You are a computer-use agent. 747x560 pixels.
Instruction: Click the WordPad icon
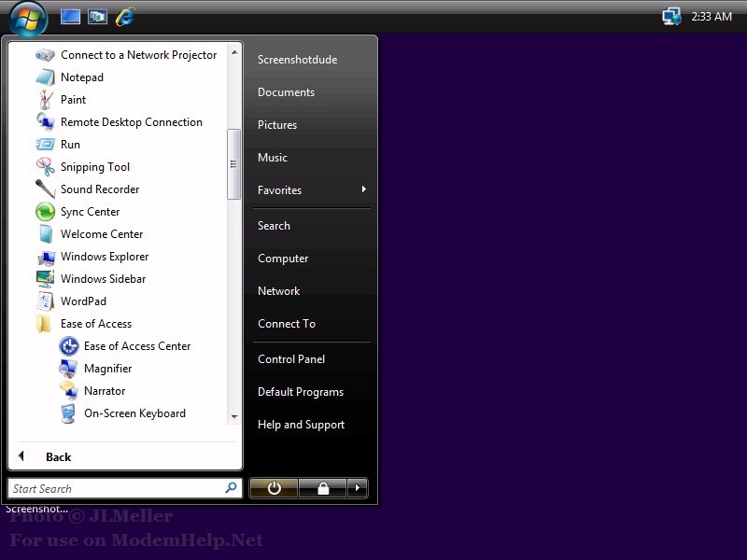coord(45,301)
